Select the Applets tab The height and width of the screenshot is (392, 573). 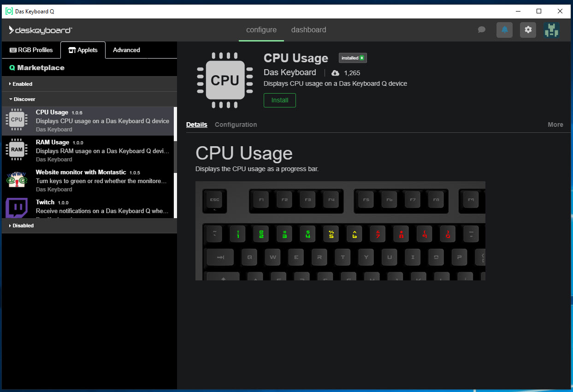coord(83,50)
